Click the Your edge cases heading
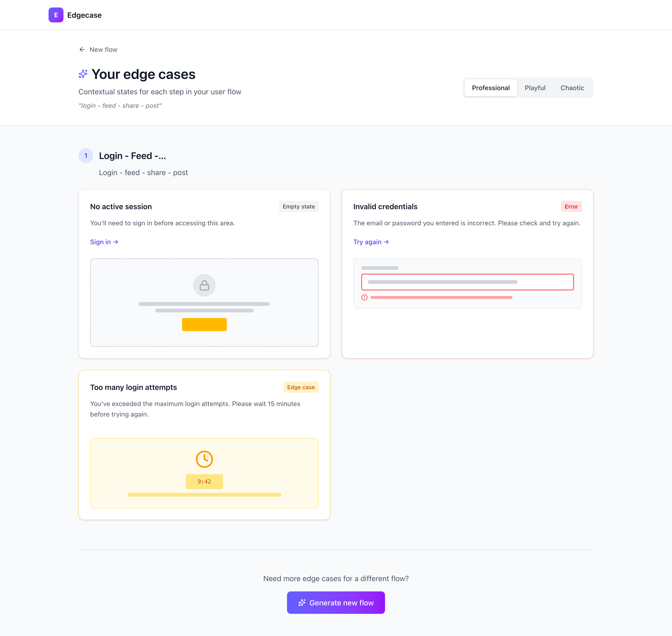The height and width of the screenshot is (636, 672). 143,74
